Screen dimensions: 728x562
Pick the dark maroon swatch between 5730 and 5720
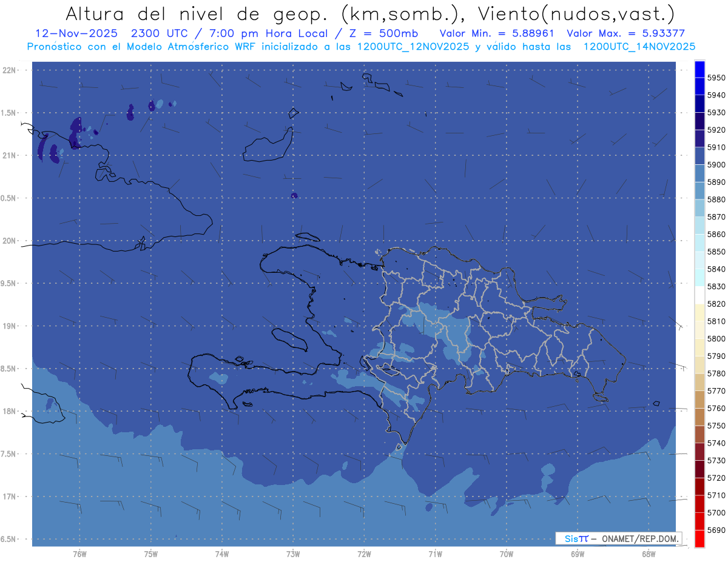[699, 470]
